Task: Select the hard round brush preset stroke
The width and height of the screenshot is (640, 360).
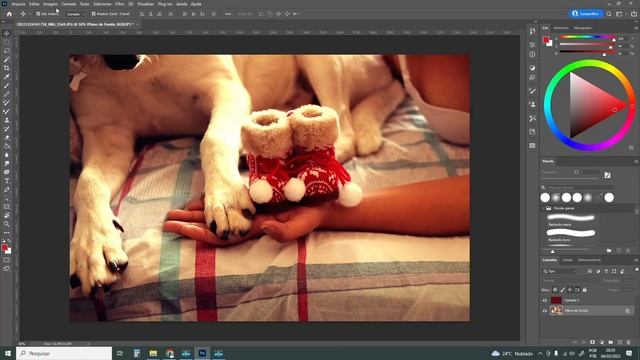Action: 571,233
